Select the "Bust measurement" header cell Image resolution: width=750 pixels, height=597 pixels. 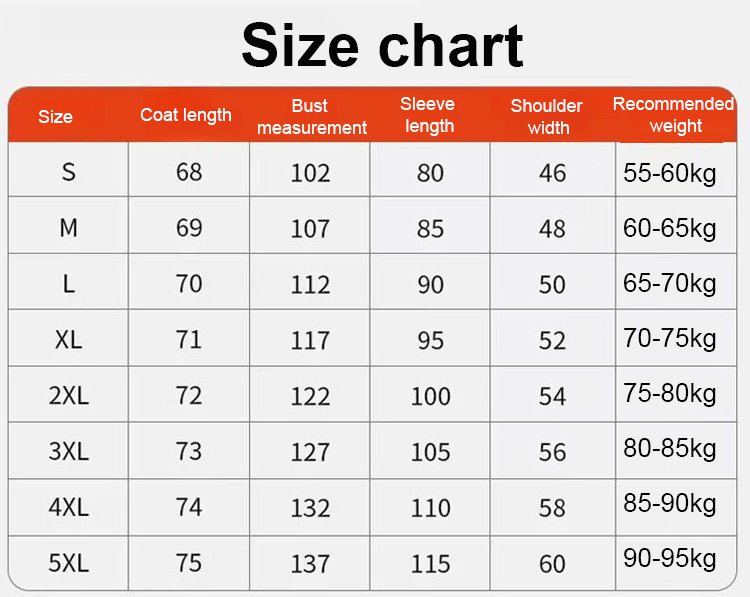[x=312, y=117]
